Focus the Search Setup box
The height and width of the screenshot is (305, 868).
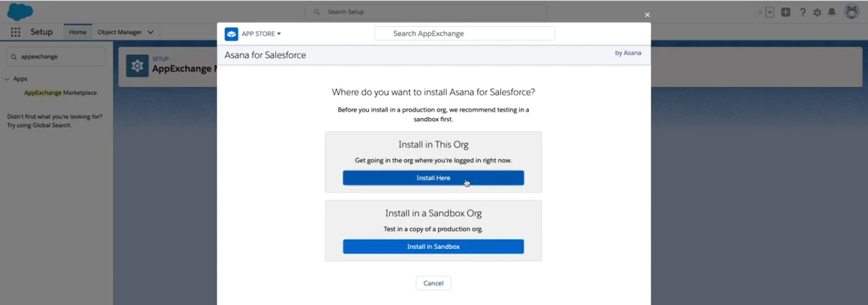425,11
